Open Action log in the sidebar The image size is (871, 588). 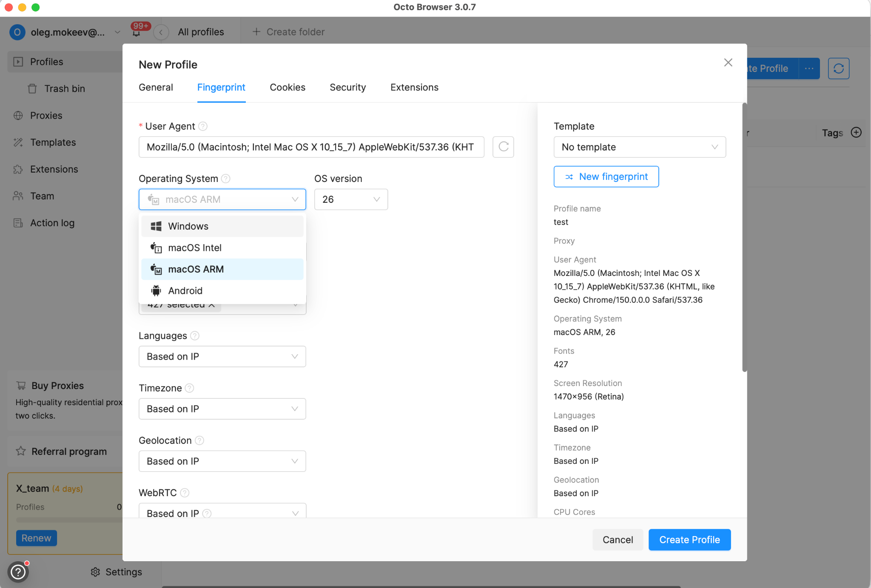click(x=44, y=223)
